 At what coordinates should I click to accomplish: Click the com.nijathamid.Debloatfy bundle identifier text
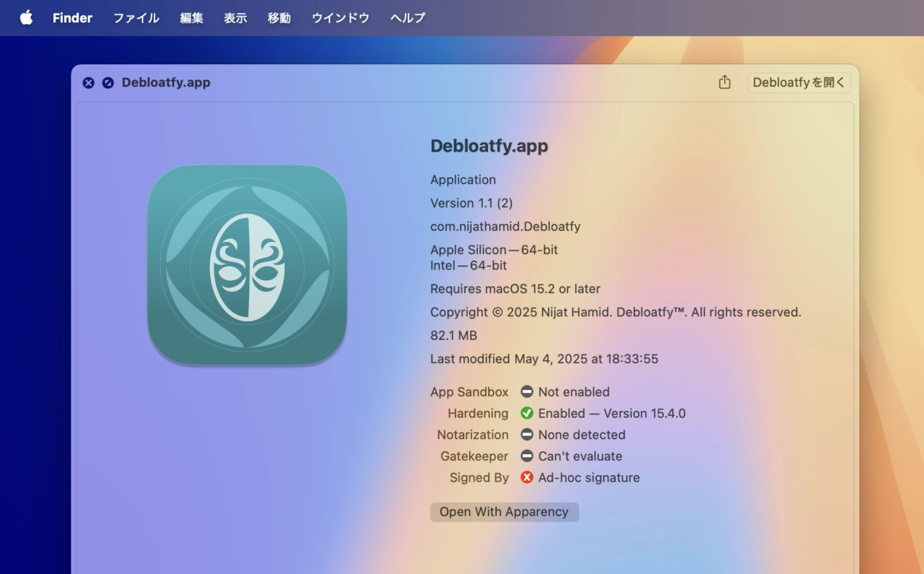tap(505, 227)
